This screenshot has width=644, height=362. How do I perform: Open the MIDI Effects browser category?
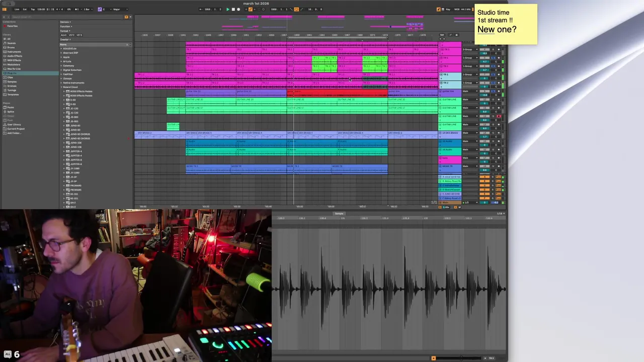point(13,60)
